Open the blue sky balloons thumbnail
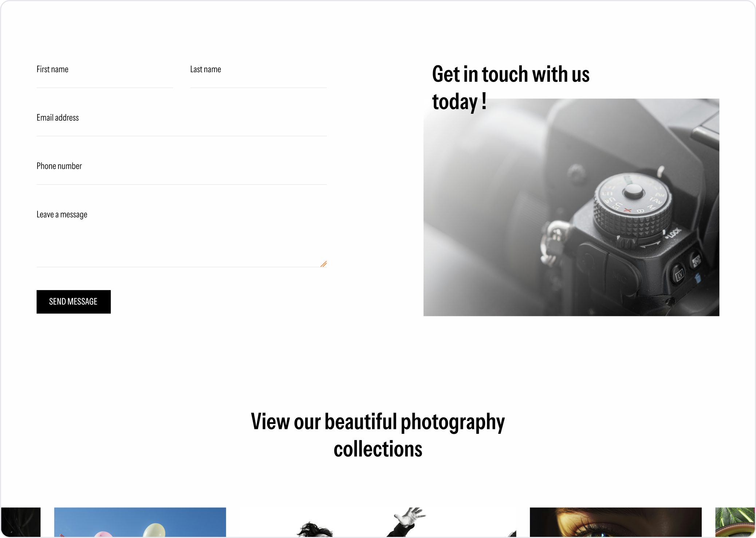The width and height of the screenshot is (756, 538). pyautogui.click(x=140, y=522)
